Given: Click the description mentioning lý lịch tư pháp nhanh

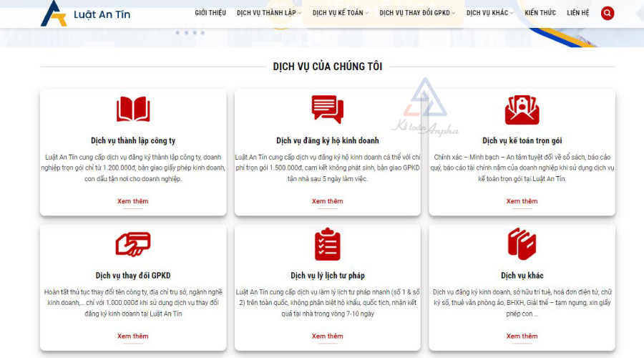Looking at the screenshot, I should point(327,303).
